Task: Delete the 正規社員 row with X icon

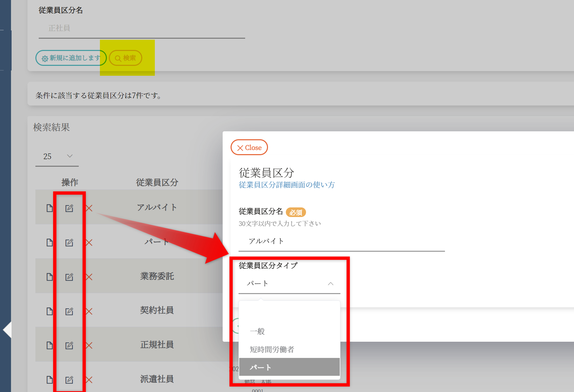Action: click(89, 346)
